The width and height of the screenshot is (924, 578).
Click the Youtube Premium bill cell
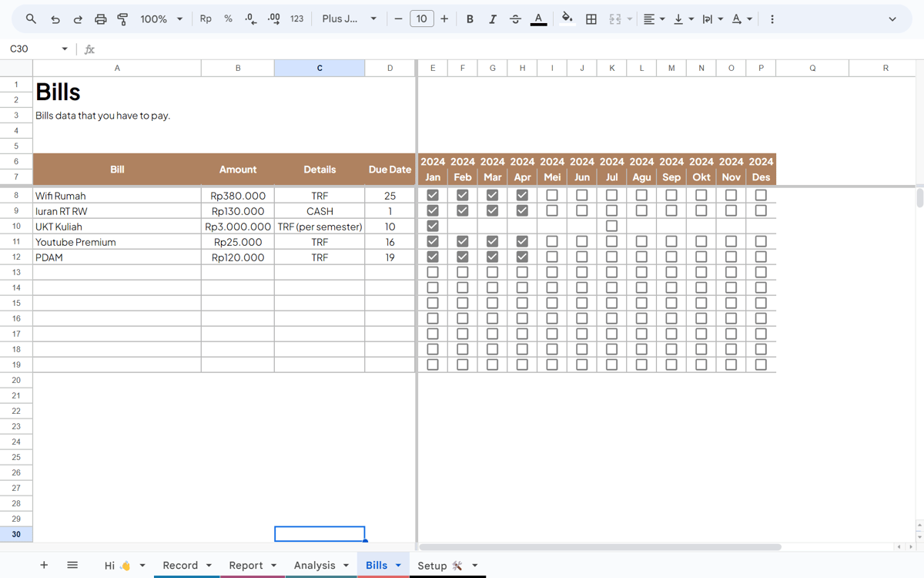117,242
